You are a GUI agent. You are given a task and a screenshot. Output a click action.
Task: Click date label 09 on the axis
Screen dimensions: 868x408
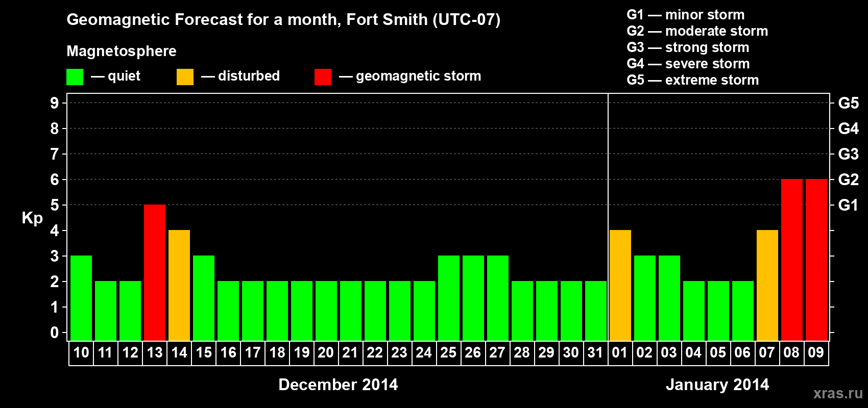[x=816, y=353]
